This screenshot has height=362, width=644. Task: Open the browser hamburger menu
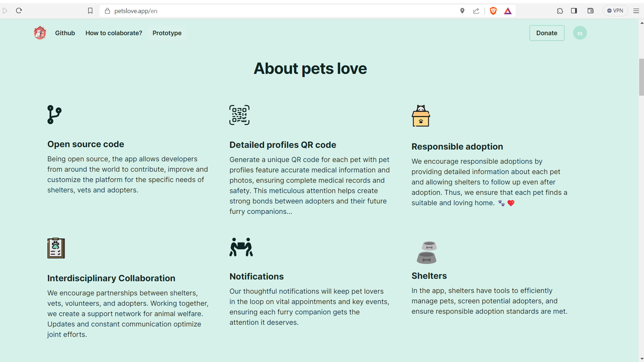[636, 11]
